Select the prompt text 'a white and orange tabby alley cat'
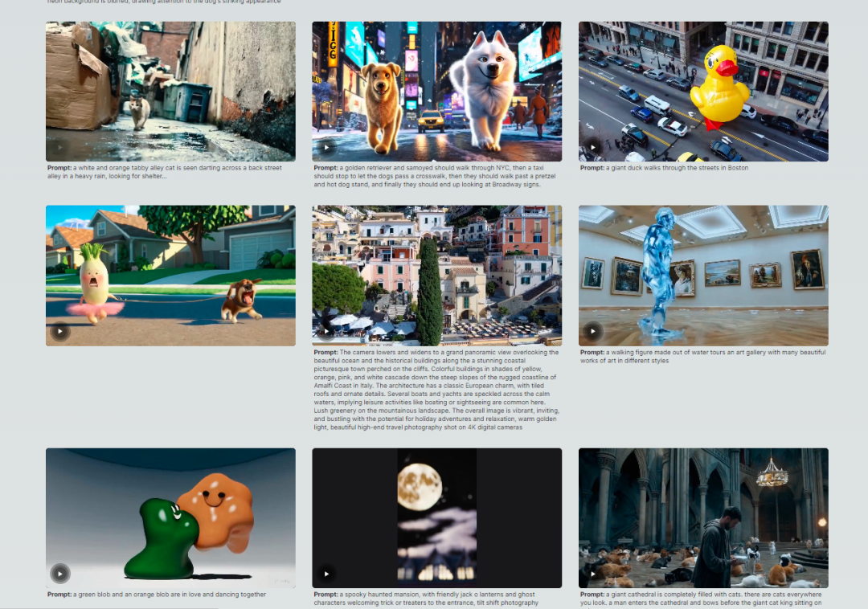This screenshot has width=868, height=609. [x=125, y=168]
